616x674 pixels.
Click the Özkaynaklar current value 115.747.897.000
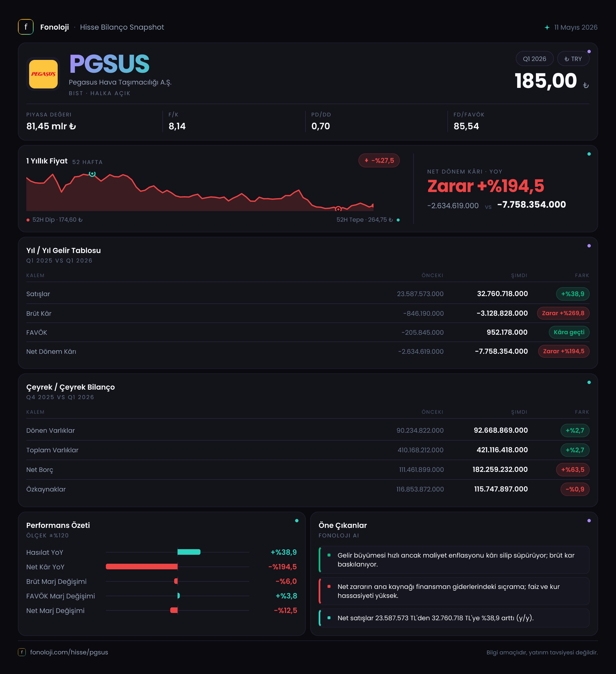point(501,489)
